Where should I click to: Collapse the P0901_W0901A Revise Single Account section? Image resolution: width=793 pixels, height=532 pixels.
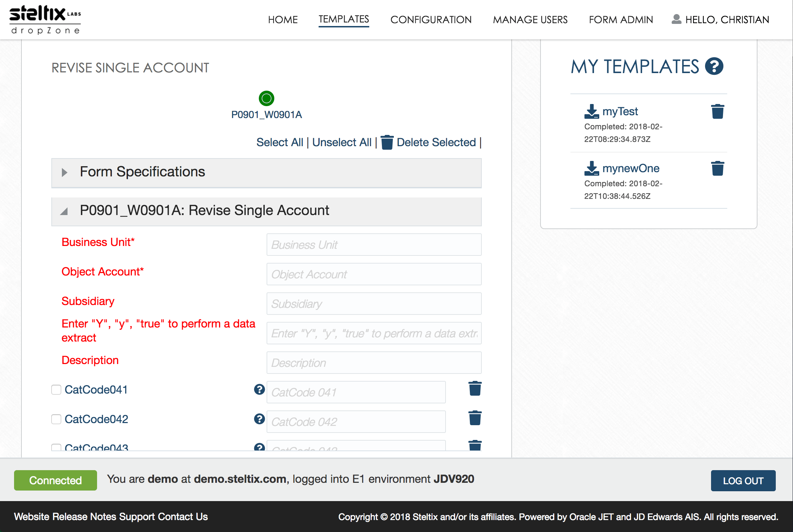[x=64, y=211]
